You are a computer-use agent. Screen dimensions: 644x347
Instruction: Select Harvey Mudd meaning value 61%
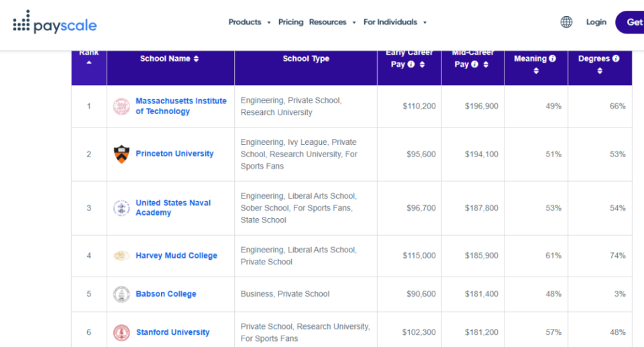[x=553, y=256]
